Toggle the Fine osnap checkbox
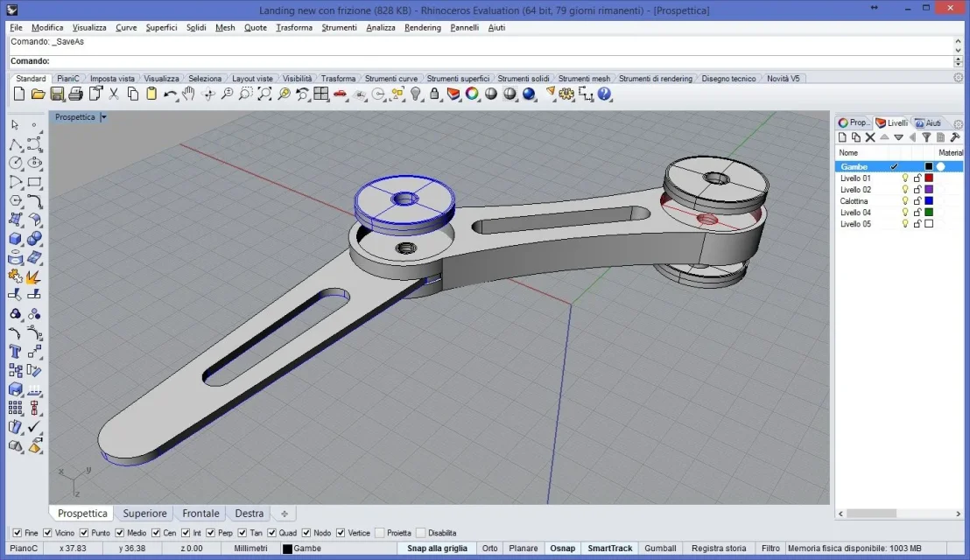The image size is (970, 560). (x=18, y=533)
